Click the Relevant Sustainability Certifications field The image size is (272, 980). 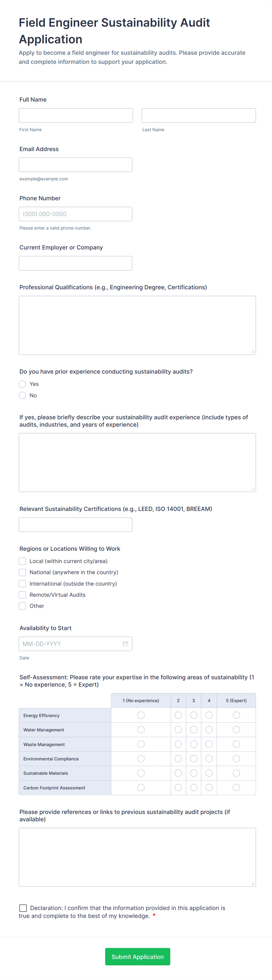pos(75,524)
